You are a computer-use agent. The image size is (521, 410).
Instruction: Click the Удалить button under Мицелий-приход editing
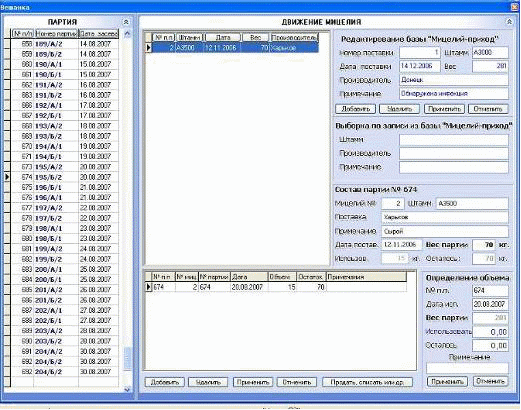pos(399,109)
